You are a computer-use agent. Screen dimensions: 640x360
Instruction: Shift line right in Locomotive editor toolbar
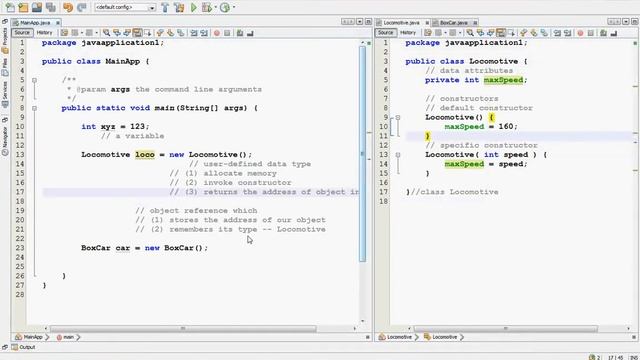coord(567,33)
